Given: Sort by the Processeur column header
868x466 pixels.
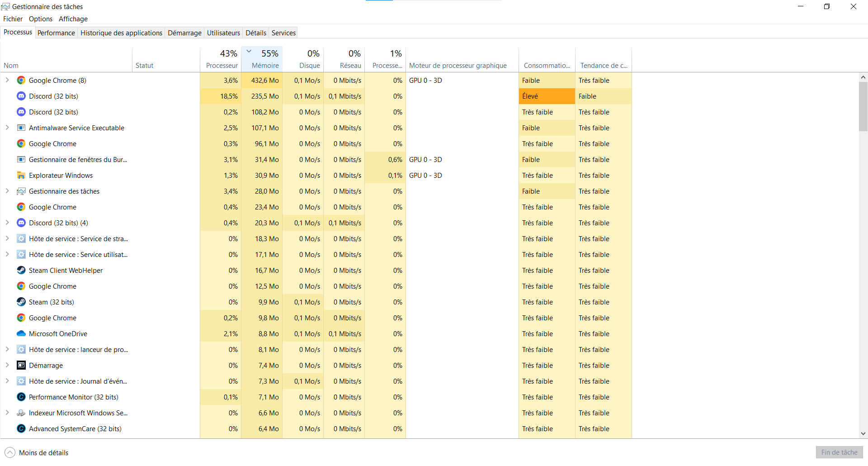Looking at the screenshot, I should pos(221,59).
